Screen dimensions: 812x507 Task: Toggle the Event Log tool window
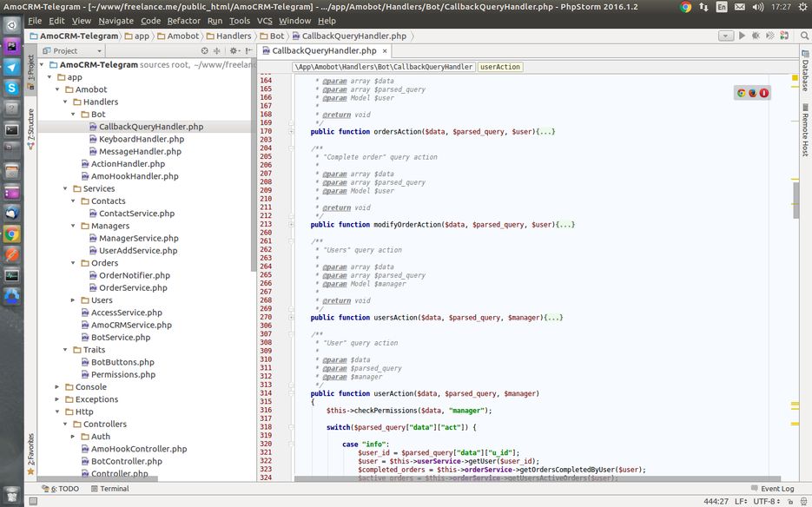(x=772, y=489)
